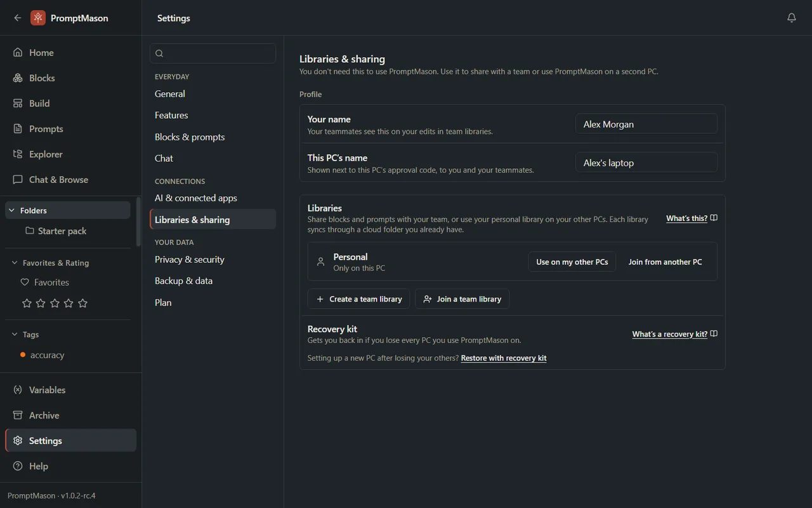Open Privacy & security settings
This screenshot has width=812, height=508.
click(x=213, y=260)
